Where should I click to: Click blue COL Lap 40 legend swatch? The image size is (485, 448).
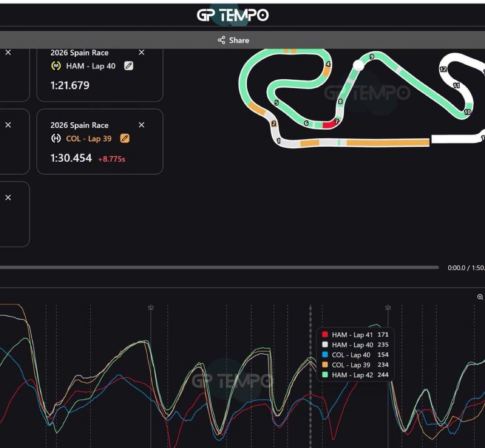325,355
